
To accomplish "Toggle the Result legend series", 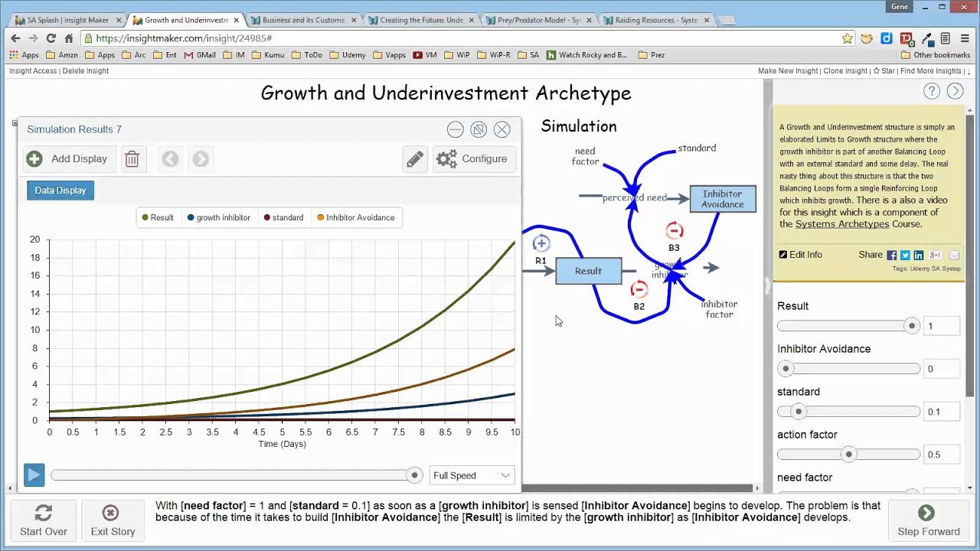I will click(158, 217).
